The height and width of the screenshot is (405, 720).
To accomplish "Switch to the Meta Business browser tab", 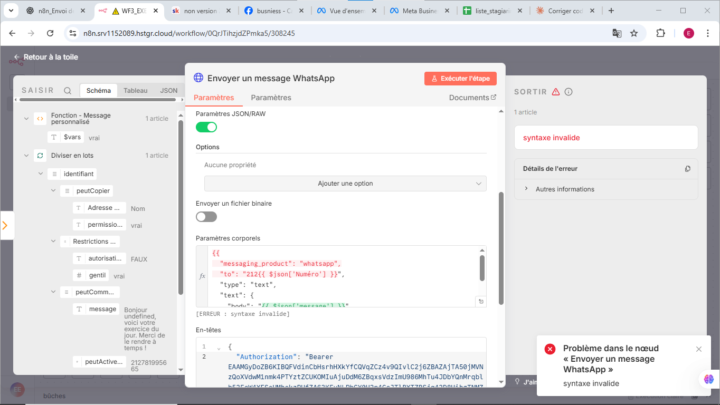I will tap(419, 11).
